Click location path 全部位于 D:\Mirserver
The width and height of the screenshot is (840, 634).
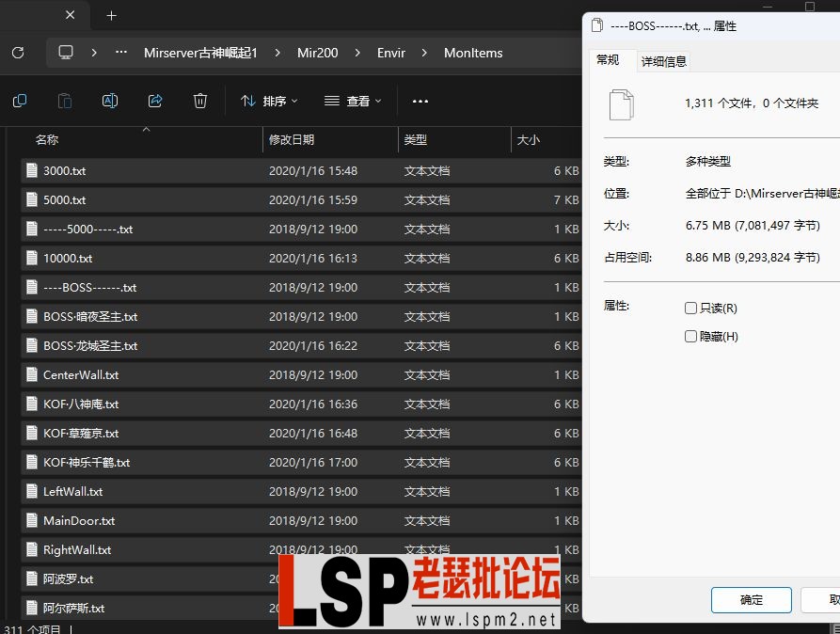click(762, 193)
